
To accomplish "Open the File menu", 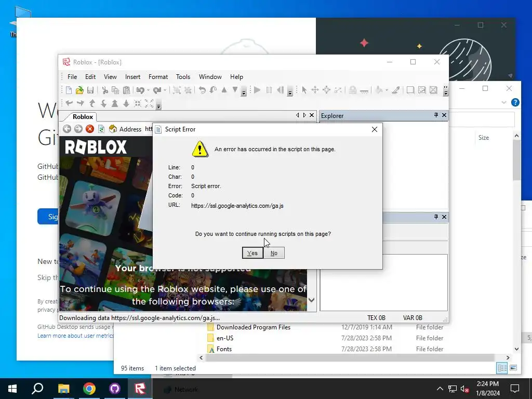I will pyautogui.click(x=72, y=77).
